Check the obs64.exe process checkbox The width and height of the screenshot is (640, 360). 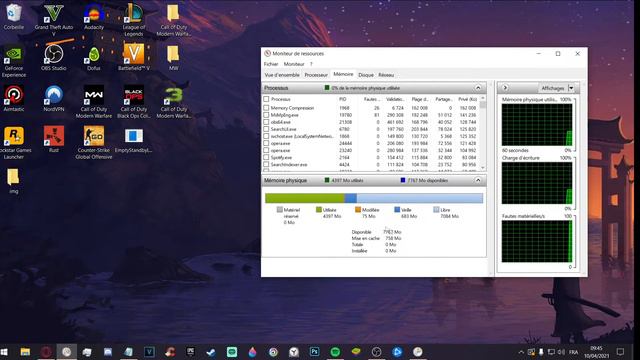tap(266, 122)
